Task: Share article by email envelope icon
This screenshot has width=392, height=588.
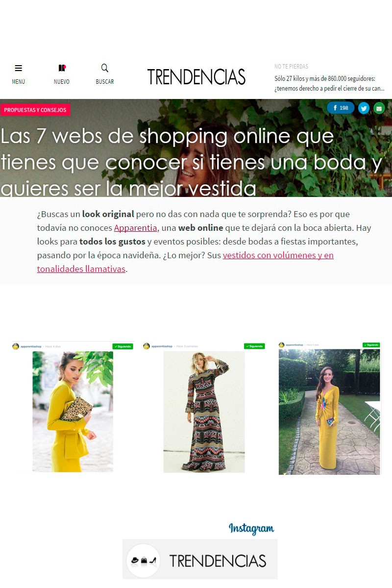Action: pos(379,108)
